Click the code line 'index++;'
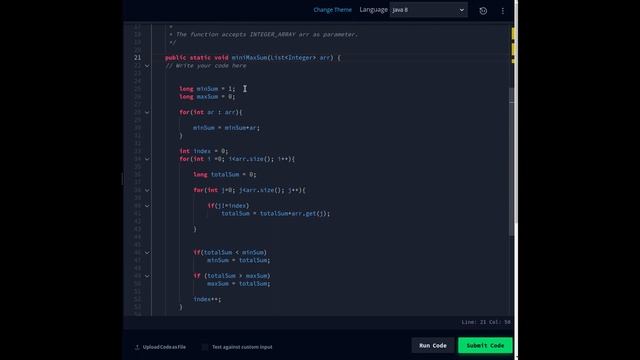This screenshot has height=360, width=640. click(207, 299)
